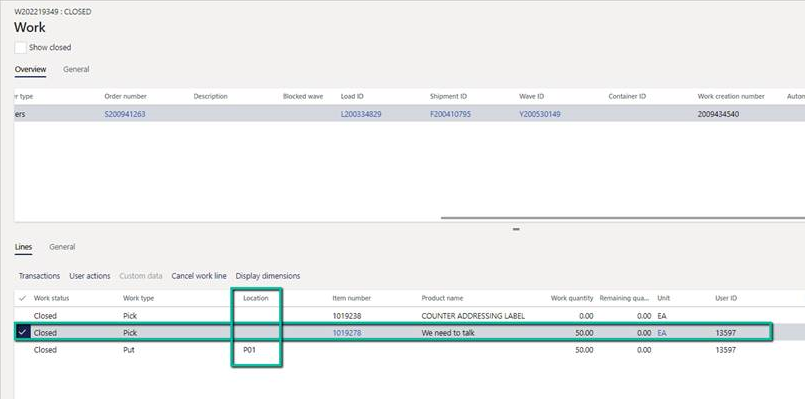Click the Order number column header
Screen dimensions: 805x399
125,96
